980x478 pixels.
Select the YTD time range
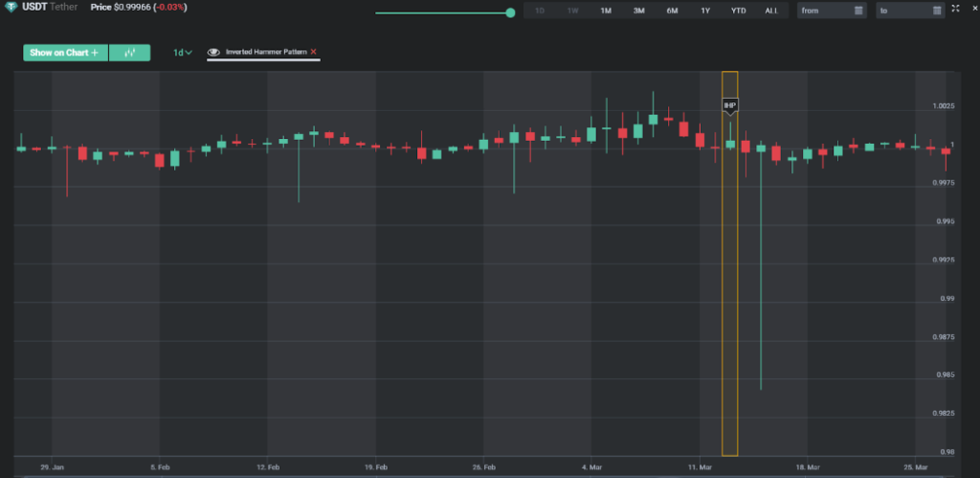click(739, 11)
